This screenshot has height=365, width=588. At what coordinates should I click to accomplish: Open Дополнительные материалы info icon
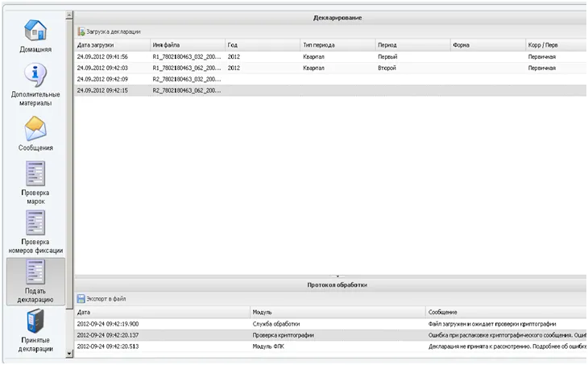(35, 85)
